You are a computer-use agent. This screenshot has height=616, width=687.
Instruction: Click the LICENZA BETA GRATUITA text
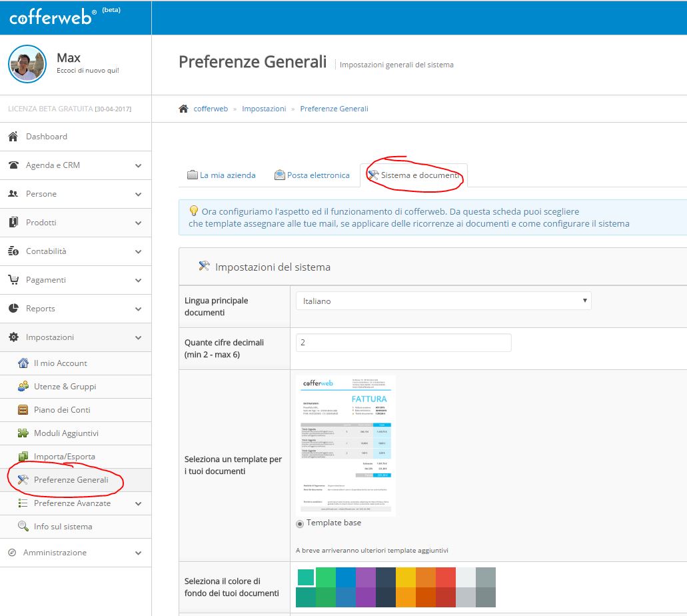click(x=51, y=109)
